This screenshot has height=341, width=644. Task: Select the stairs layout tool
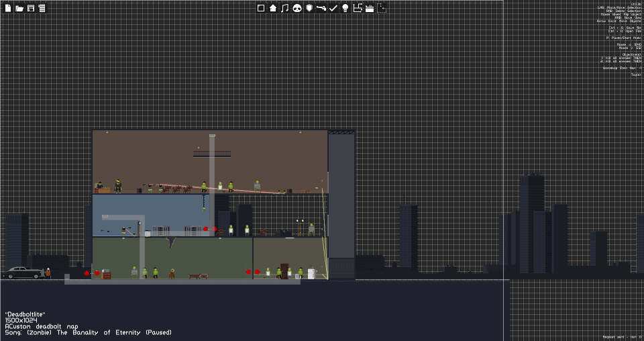pos(358,8)
